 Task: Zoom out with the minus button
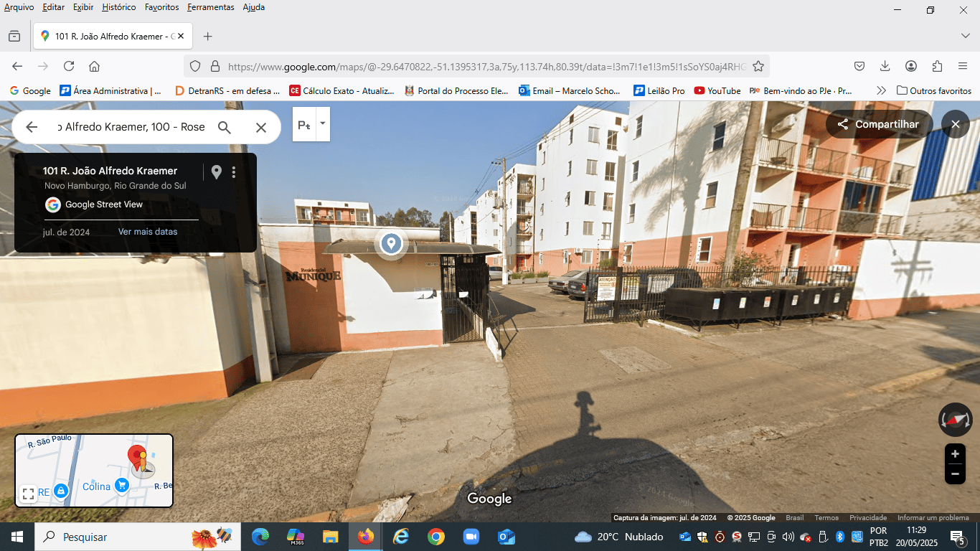pos(955,474)
